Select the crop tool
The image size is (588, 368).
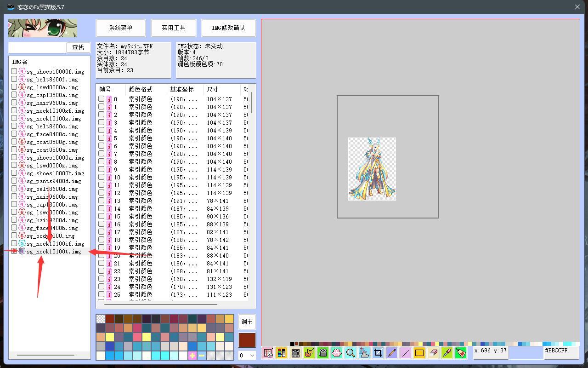[378, 353]
